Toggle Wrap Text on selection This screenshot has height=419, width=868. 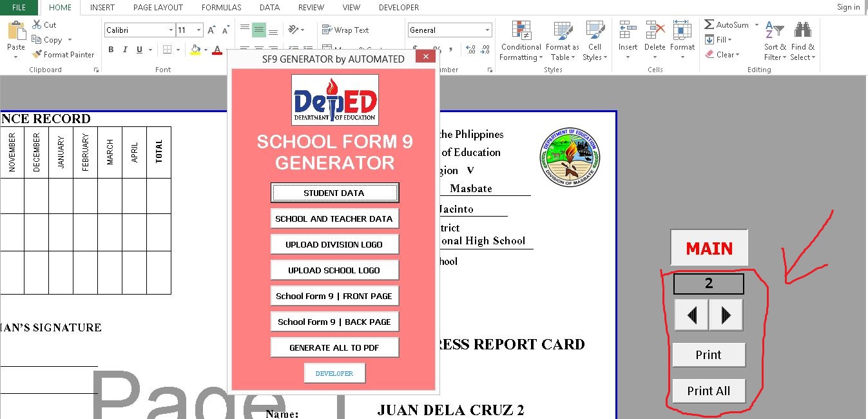pyautogui.click(x=345, y=30)
